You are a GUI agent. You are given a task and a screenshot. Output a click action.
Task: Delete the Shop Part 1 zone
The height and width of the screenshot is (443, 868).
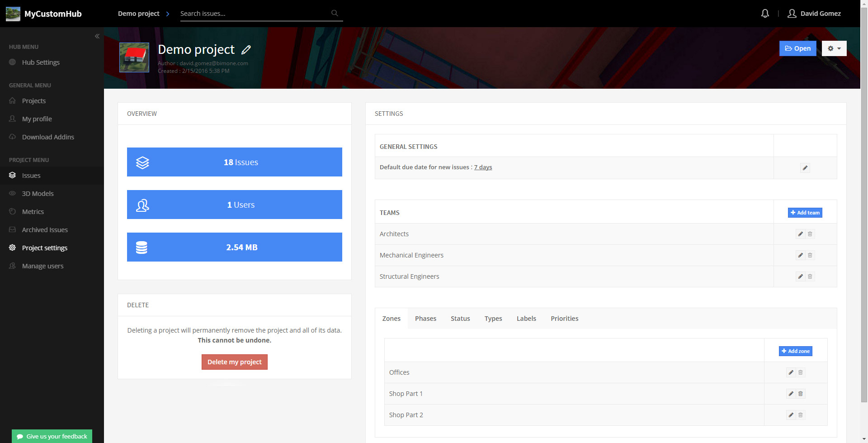(801, 394)
